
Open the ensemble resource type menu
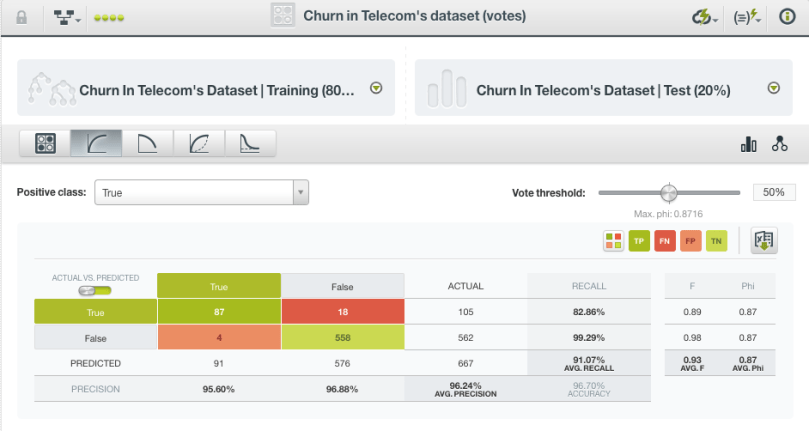pyautogui.click(x=68, y=17)
